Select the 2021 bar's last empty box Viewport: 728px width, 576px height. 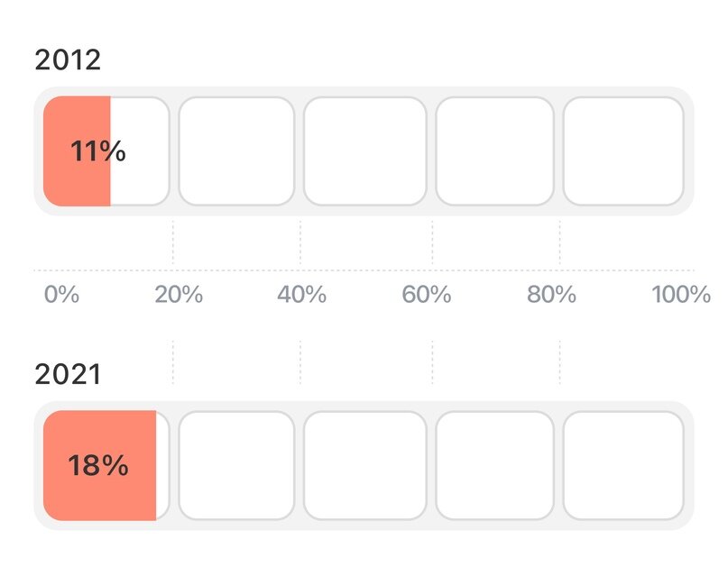tap(623, 466)
